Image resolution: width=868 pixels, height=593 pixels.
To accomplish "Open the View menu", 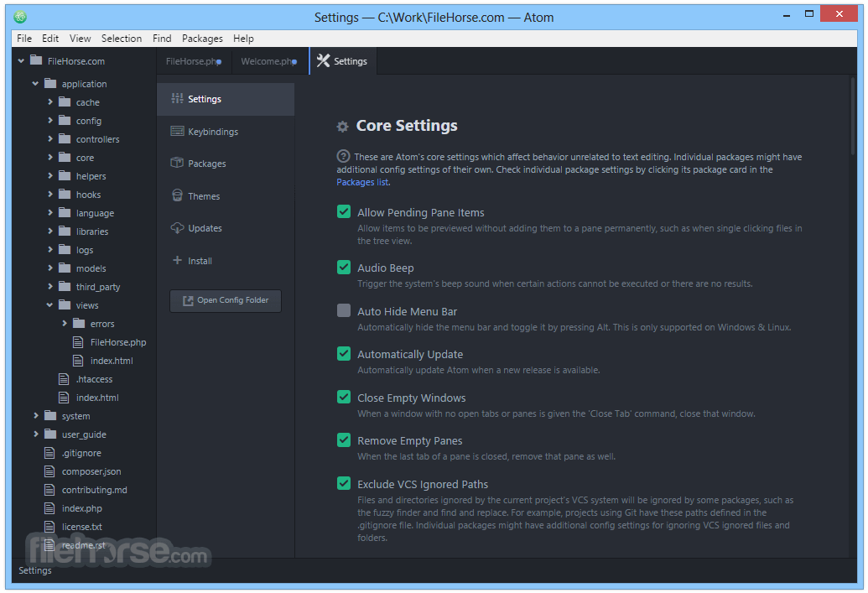I will pos(80,39).
